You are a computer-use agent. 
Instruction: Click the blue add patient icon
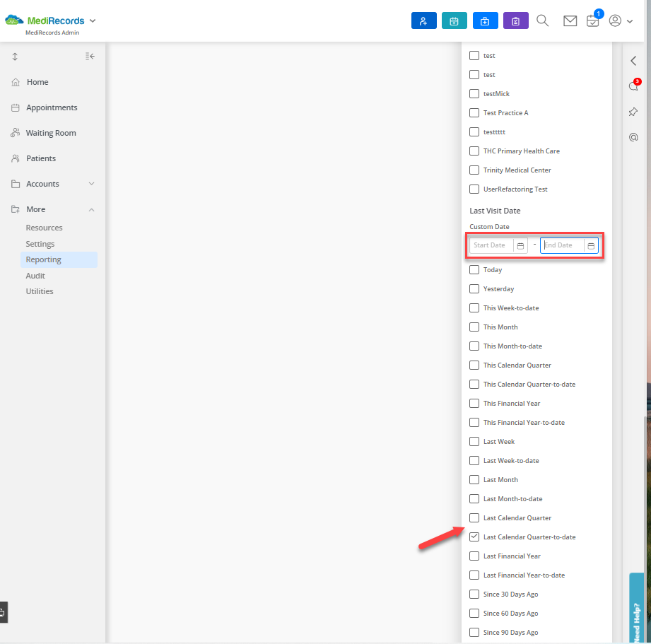(423, 21)
